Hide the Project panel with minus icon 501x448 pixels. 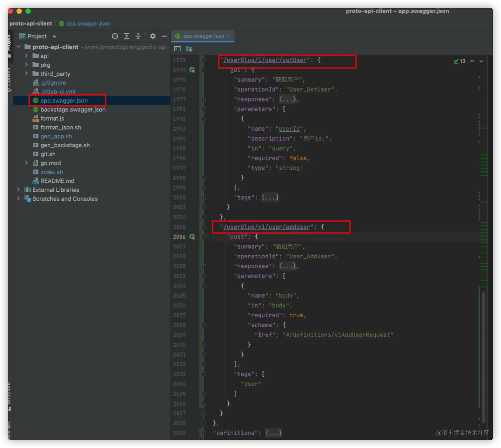(x=164, y=36)
